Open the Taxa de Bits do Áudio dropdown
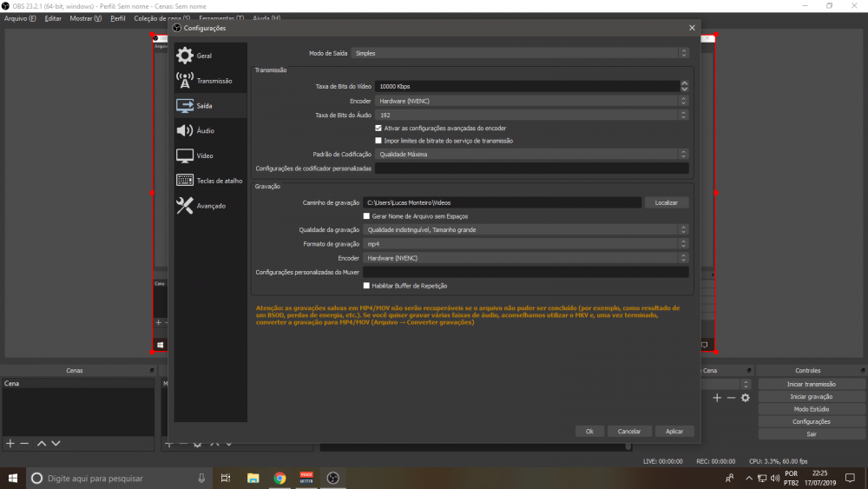The image size is (868, 489). point(531,116)
